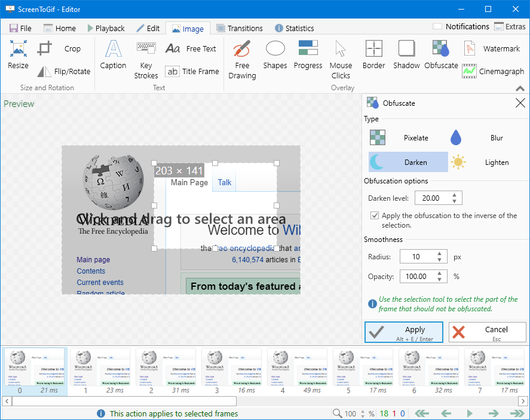The image size is (530, 420).
Task: Go to the next frame
Action: pos(494,413)
